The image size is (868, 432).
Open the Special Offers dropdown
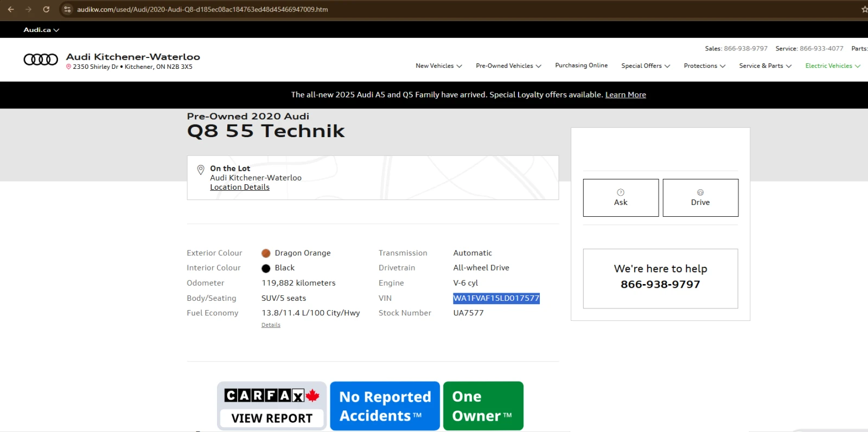pos(646,66)
